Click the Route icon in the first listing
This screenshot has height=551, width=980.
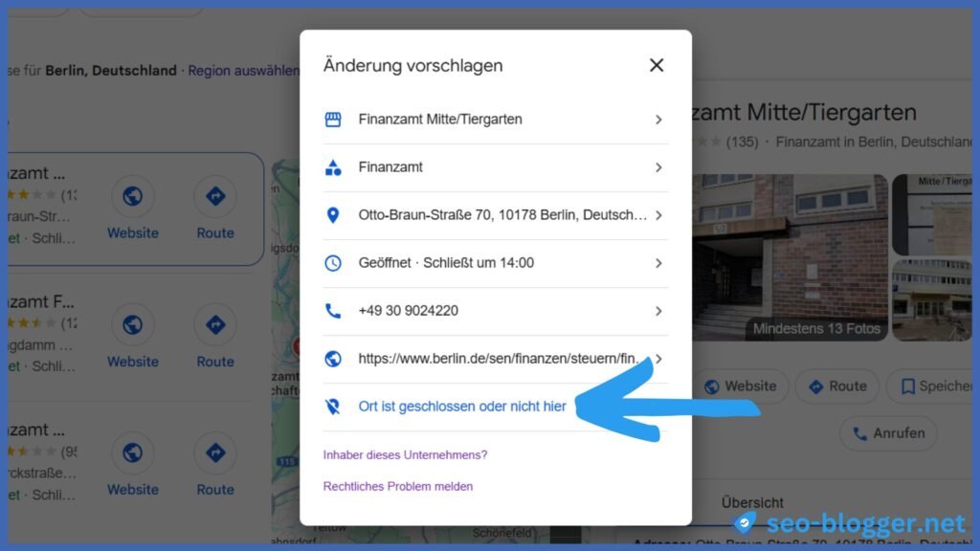(x=215, y=197)
